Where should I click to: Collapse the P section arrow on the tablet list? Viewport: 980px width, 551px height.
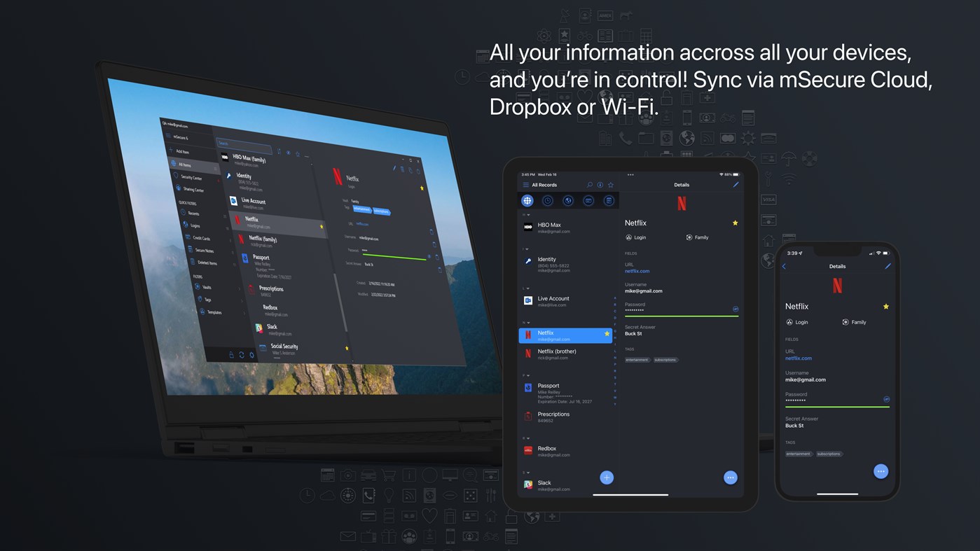tap(528, 375)
